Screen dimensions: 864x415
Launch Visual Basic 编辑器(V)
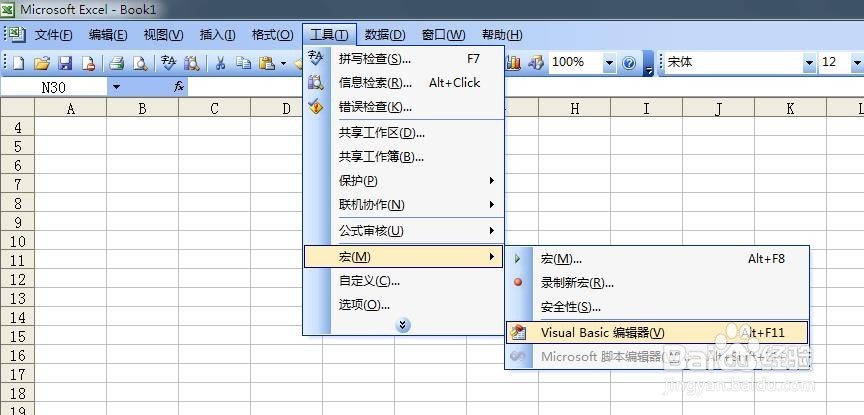pos(657,332)
